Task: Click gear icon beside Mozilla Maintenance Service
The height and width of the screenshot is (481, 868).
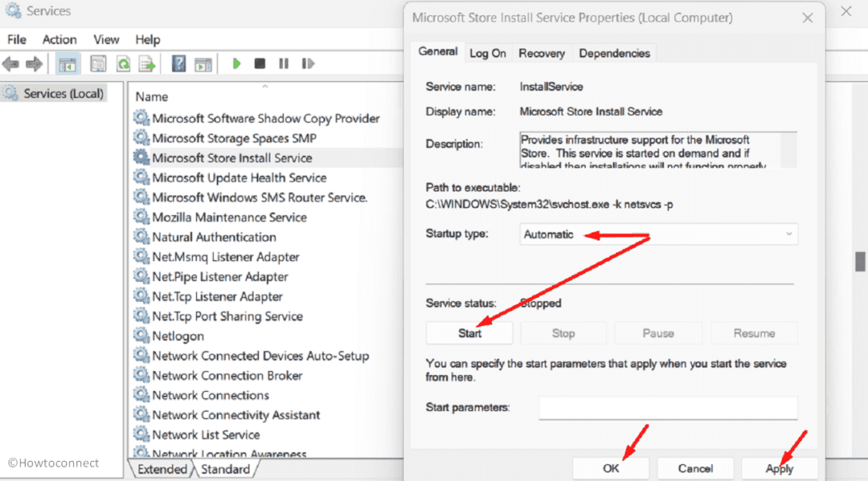Action: point(141,217)
